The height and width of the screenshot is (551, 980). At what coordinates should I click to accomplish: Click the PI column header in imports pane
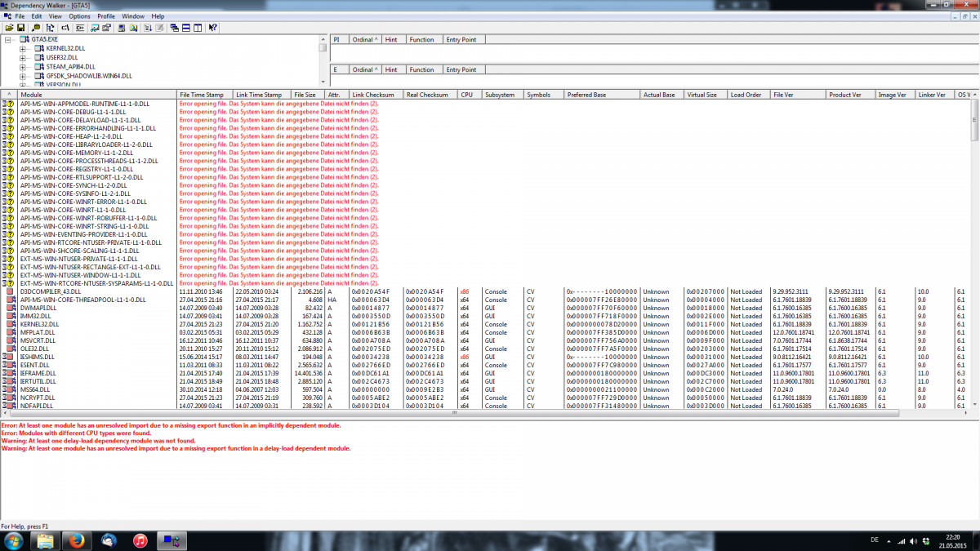point(339,39)
